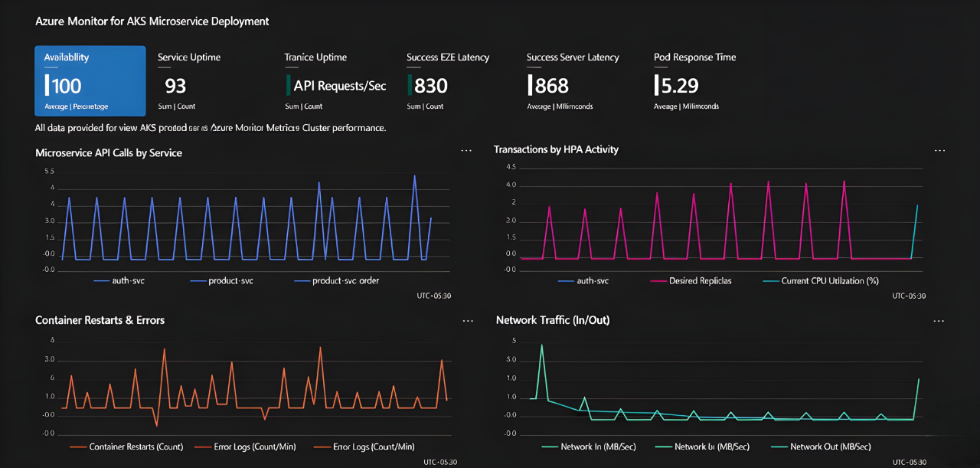Open the ellipsis menu on Transactions by HPA Activity
The width and height of the screenshot is (980, 468).
(939, 150)
